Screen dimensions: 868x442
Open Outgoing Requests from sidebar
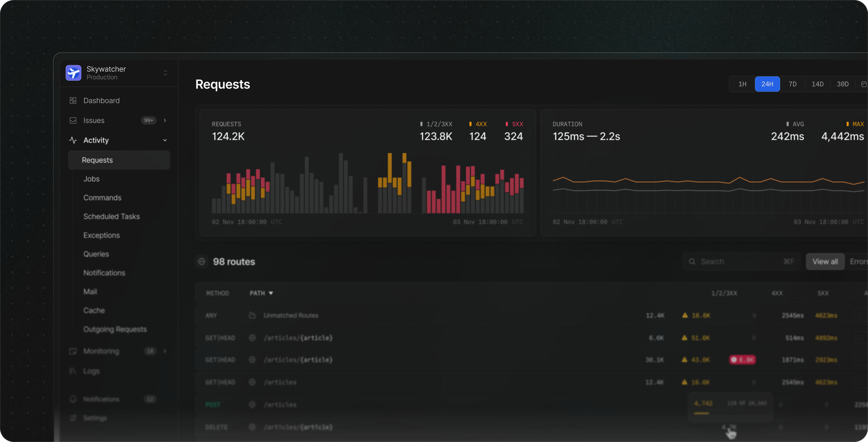pos(115,329)
